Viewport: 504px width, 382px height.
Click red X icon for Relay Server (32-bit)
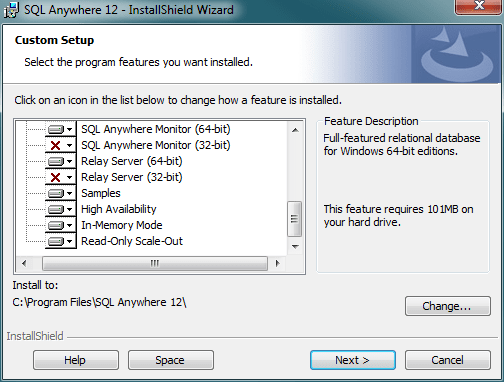coord(55,177)
